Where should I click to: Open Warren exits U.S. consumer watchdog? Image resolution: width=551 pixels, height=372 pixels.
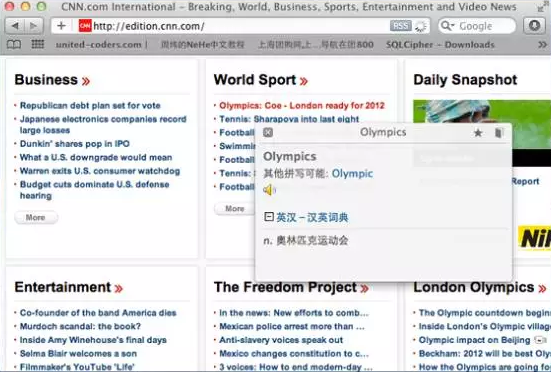coord(100,171)
